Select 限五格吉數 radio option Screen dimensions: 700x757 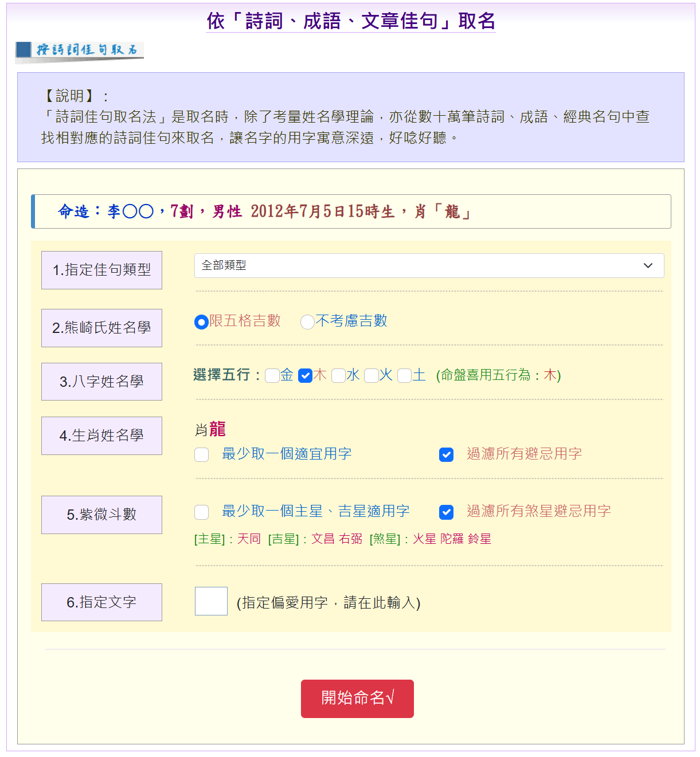pyautogui.click(x=201, y=322)
